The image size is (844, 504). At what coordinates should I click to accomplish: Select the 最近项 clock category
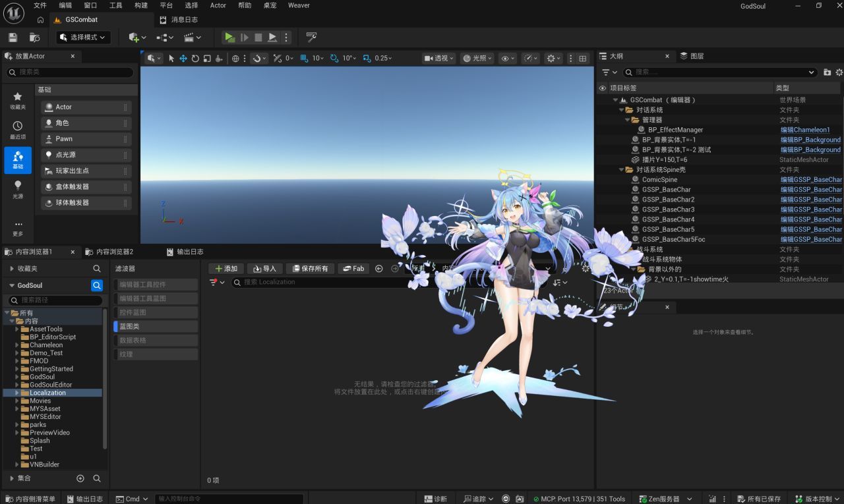[18, 130]
